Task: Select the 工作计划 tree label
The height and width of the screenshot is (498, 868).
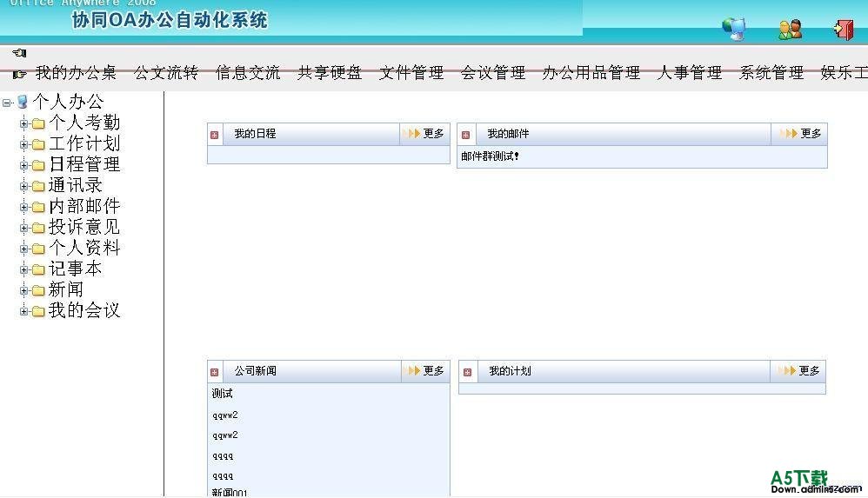Action: pyautogui.click(x=84, y=144)
